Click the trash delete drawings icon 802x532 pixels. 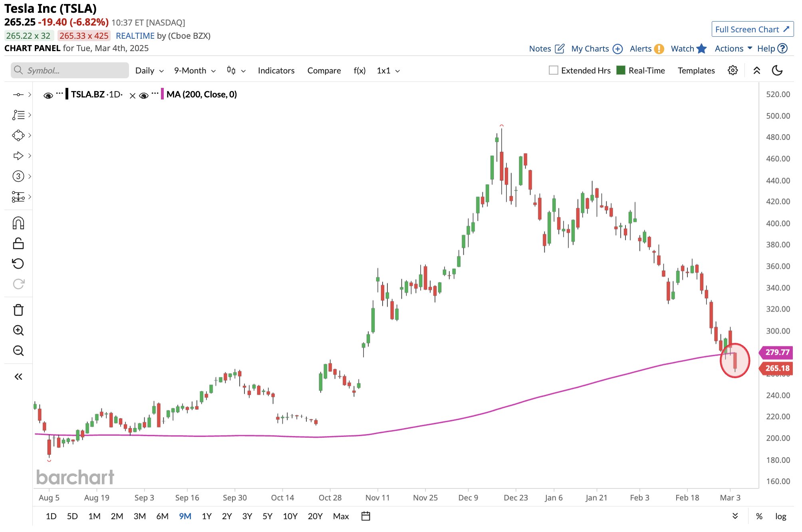point(18,310)
